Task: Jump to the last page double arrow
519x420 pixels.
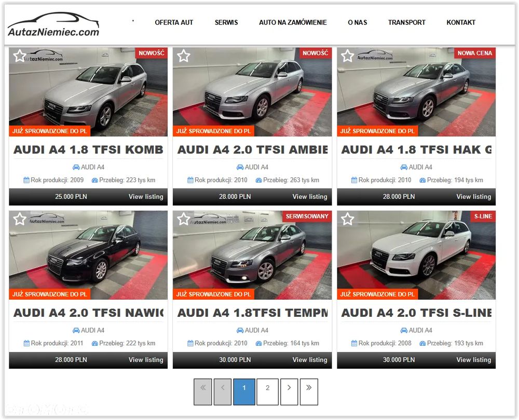Action: pos(309,392)
